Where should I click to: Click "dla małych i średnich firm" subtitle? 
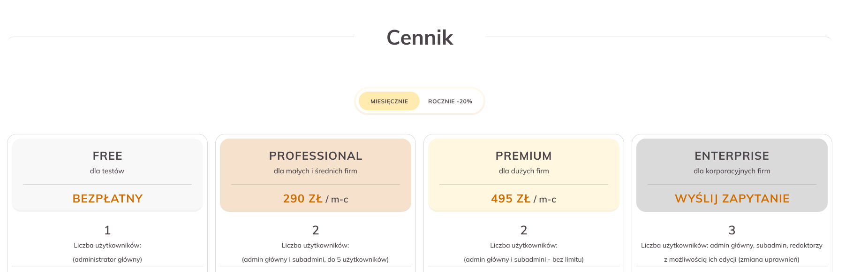tap(316, 171)
